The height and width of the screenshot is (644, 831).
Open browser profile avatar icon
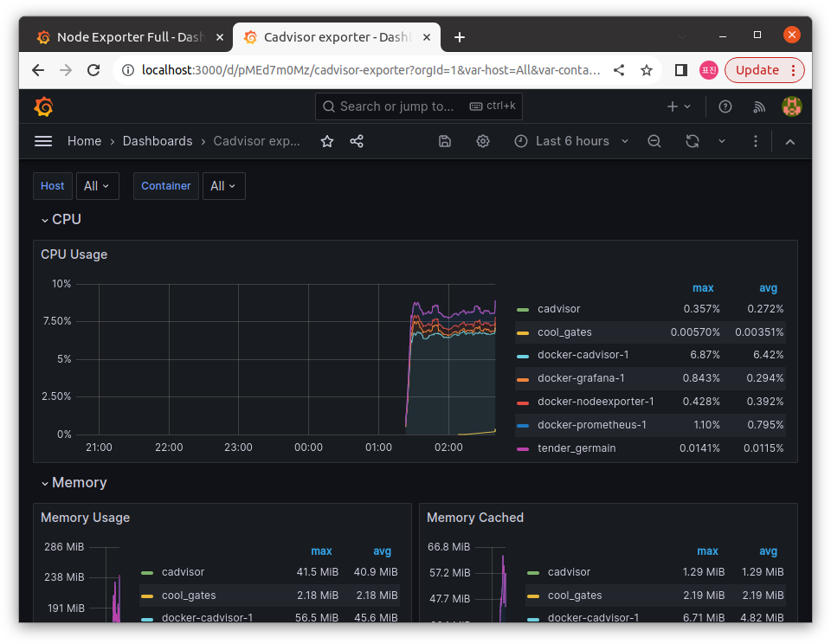(709, 70)
